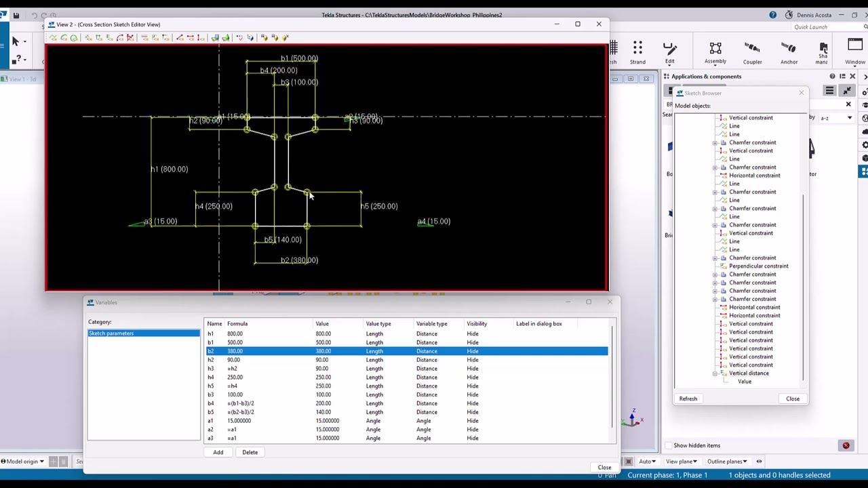Image resolution: width=868 pixels, height=488 pixels.
Task: Collapse the Vertical distance tree node
Action: point(715,373)
